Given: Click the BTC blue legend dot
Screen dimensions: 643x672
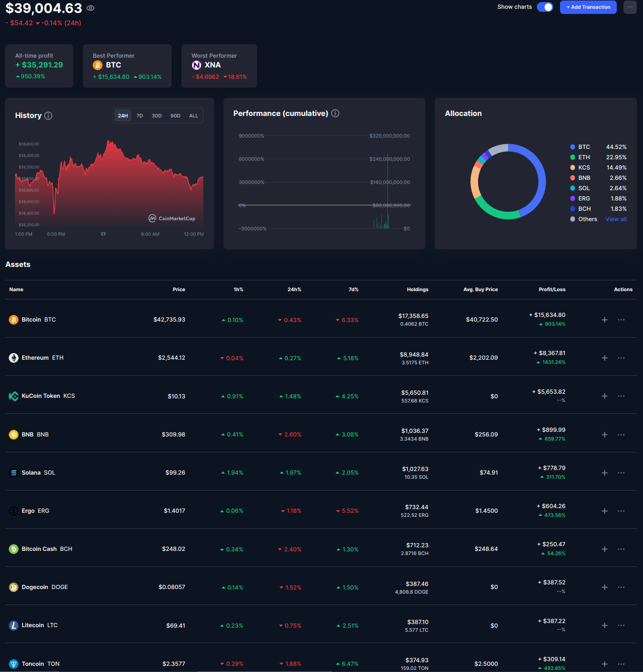Looking at the screenshot, I should coord(572,147).
